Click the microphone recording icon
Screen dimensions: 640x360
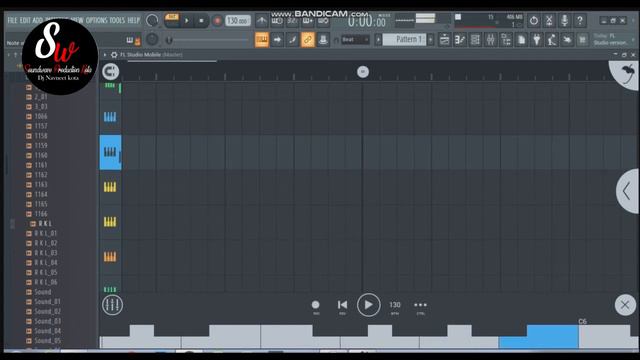pos(564,20)
